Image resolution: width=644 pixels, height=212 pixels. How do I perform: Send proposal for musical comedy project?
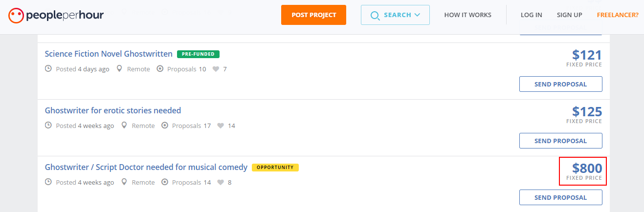click(560, 197)
